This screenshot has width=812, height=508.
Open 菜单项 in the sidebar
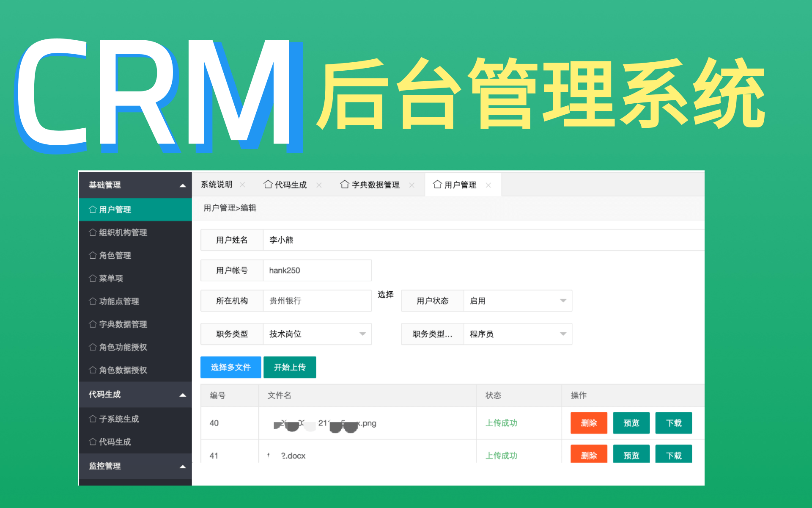tap(135, 278)
